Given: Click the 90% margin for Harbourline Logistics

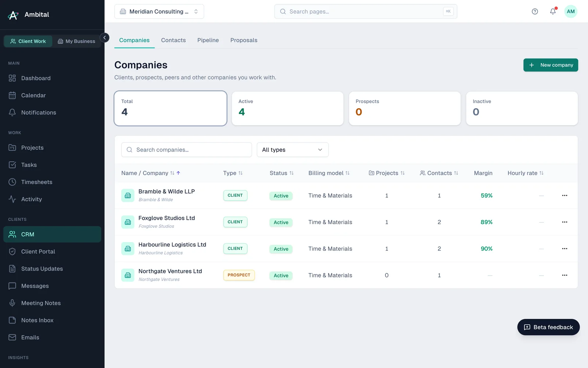Looking at the screenshot, I should [487, 249].
